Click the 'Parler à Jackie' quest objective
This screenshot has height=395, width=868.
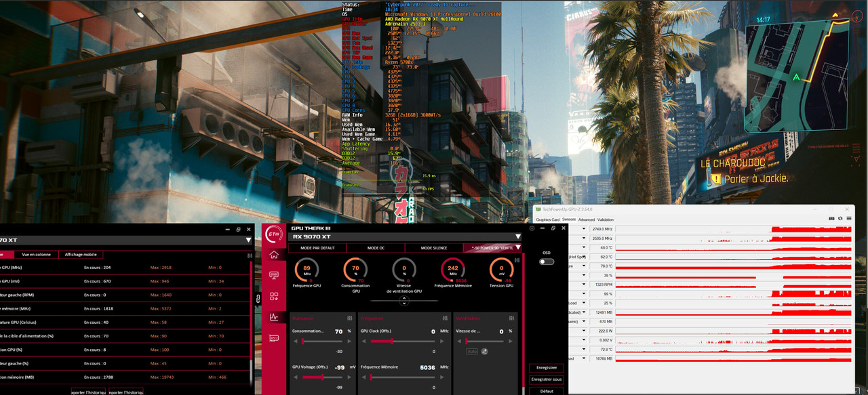click(x=756, y=179)
